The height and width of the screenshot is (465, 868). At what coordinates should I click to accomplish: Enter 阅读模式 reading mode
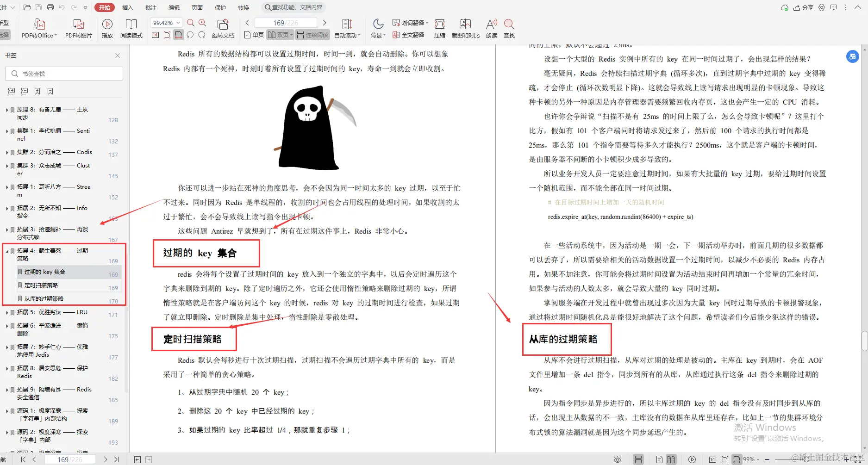point(131,28)
